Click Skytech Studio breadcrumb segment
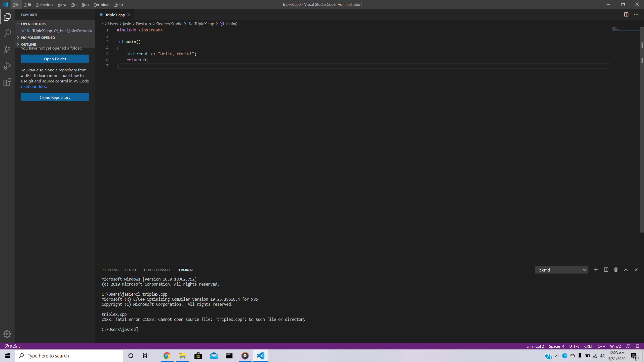This screenshot has width=644, height=362. pyautogui.click(x=169, y=24)
